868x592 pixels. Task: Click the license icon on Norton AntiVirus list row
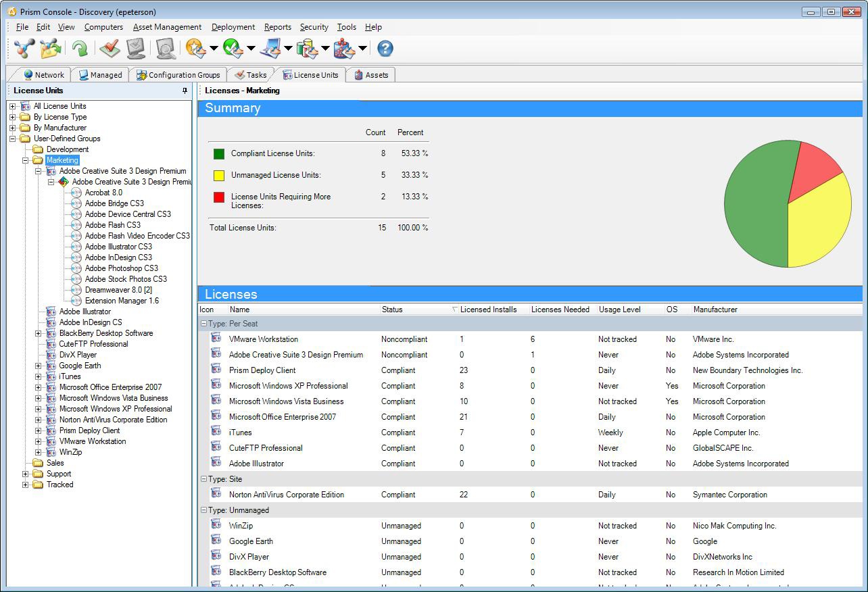click(216, 494)
